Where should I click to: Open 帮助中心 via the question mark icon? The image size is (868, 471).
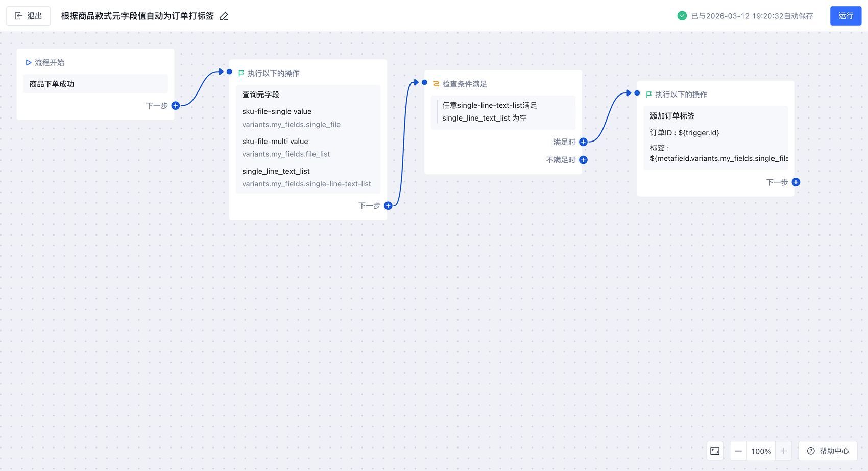[810, 451]
